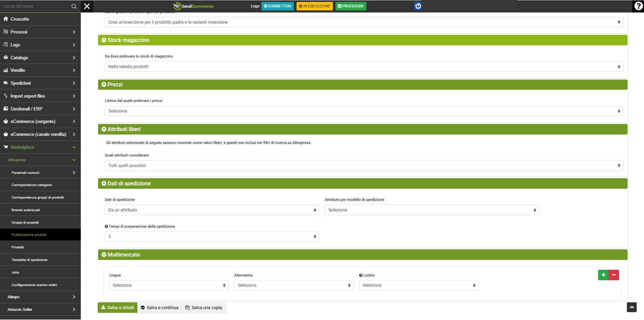Collapse the Stock magazzino section

coord(104,40)
